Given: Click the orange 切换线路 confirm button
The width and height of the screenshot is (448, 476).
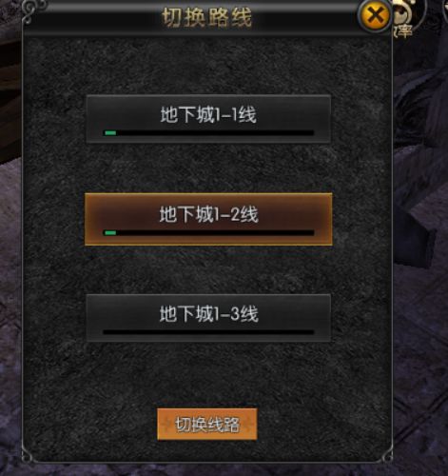Looking at the screenshot, I should coord(207,425).
